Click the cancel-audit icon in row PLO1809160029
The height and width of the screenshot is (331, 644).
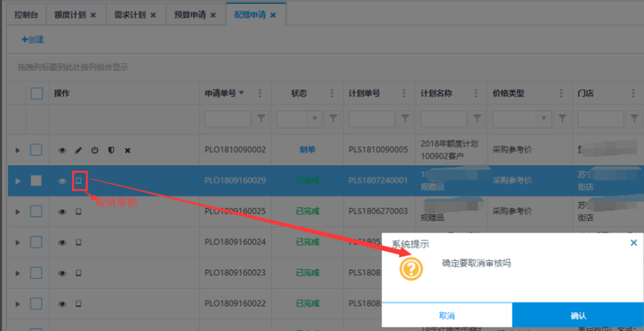(79, 181)
